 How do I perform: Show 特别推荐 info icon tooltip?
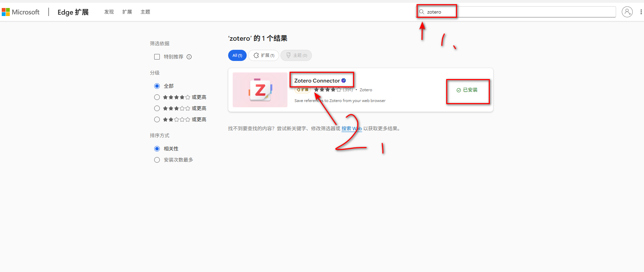tap(189, 57)
